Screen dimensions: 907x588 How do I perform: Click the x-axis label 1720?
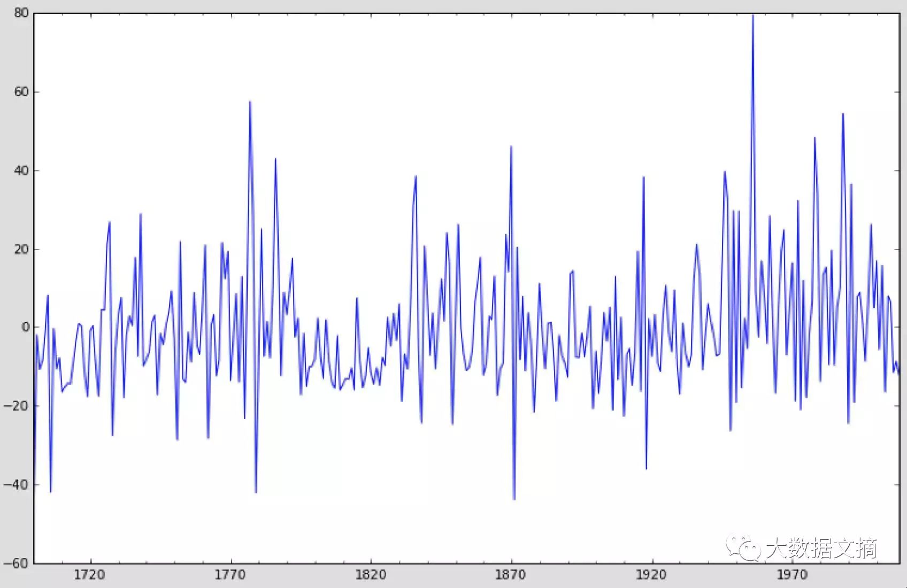(x=89, y=575)
